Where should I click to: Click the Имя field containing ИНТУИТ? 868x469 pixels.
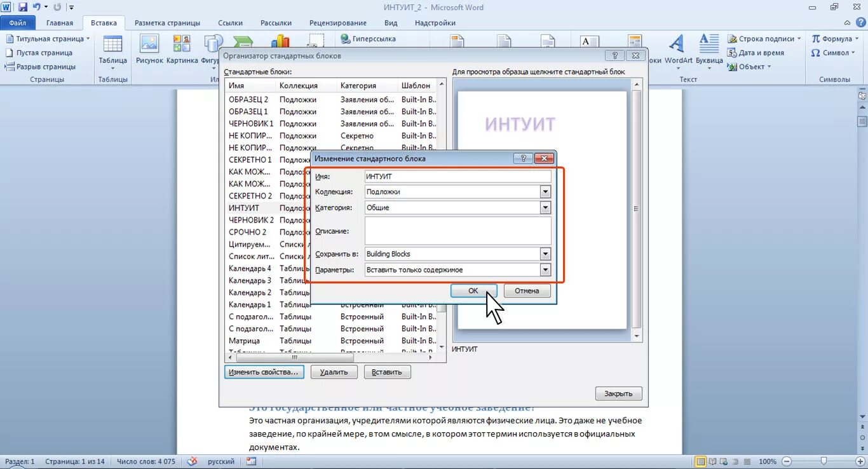pos(458,176)
